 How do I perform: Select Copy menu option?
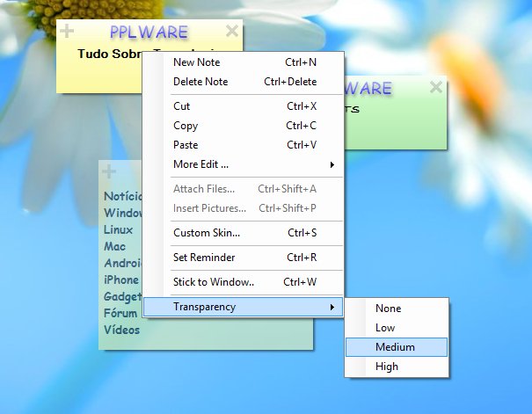[186, 126]
